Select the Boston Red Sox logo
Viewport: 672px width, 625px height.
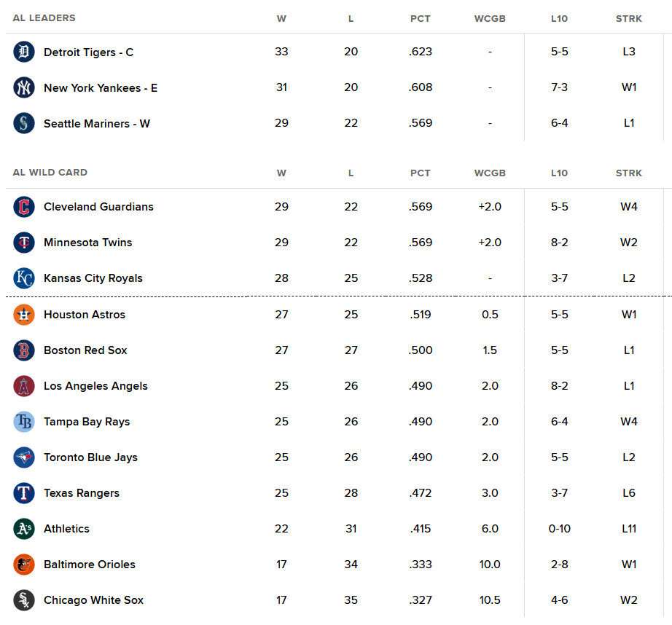24,350
